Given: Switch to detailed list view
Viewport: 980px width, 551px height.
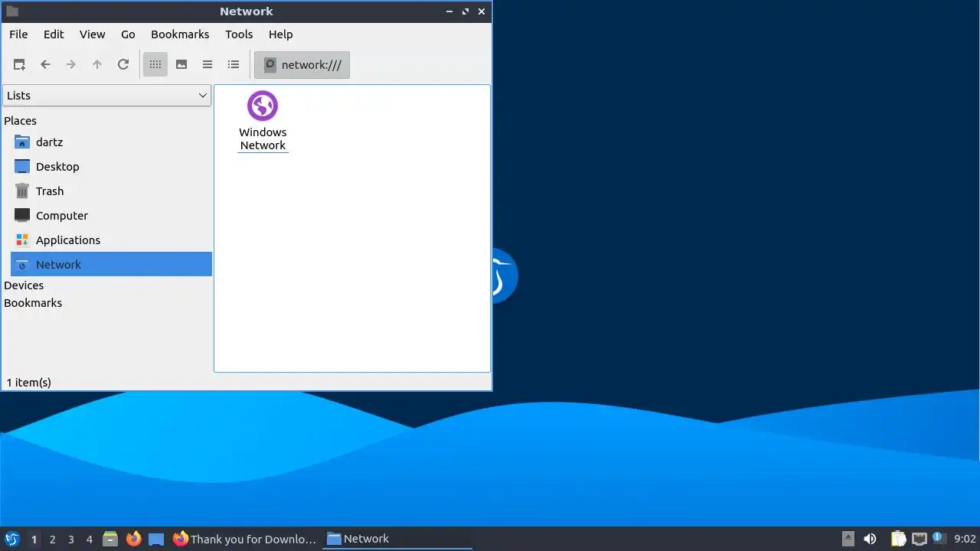Looking at the screenshot, I should (x=234, y=65).
